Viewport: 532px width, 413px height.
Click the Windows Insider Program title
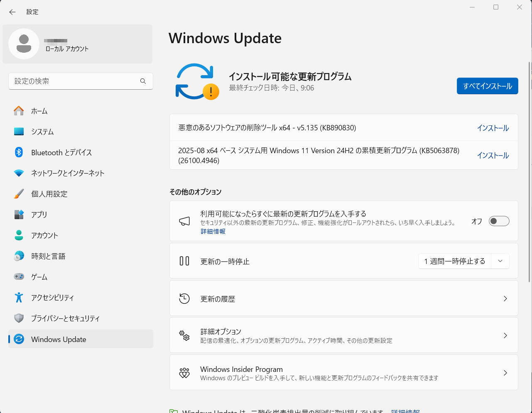click(x=241, y=369)
